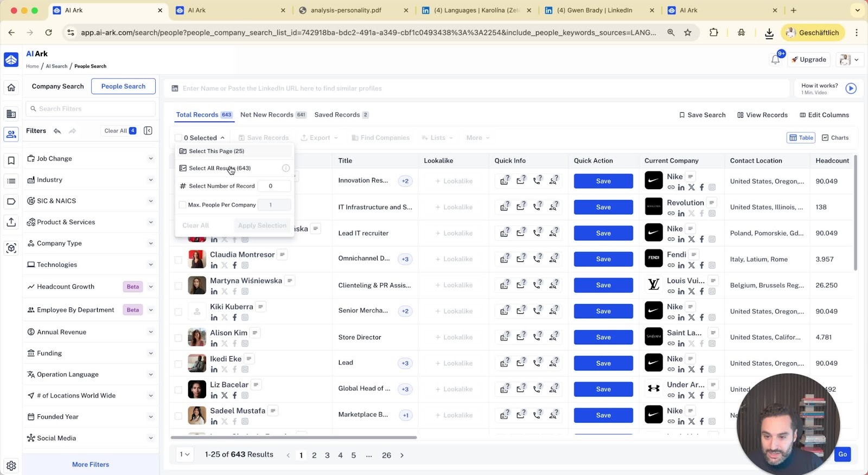The height and width of the screenshot is (475, 868).
Task: Save the Claudia Montresor record
Action: [x=603, y=259]
